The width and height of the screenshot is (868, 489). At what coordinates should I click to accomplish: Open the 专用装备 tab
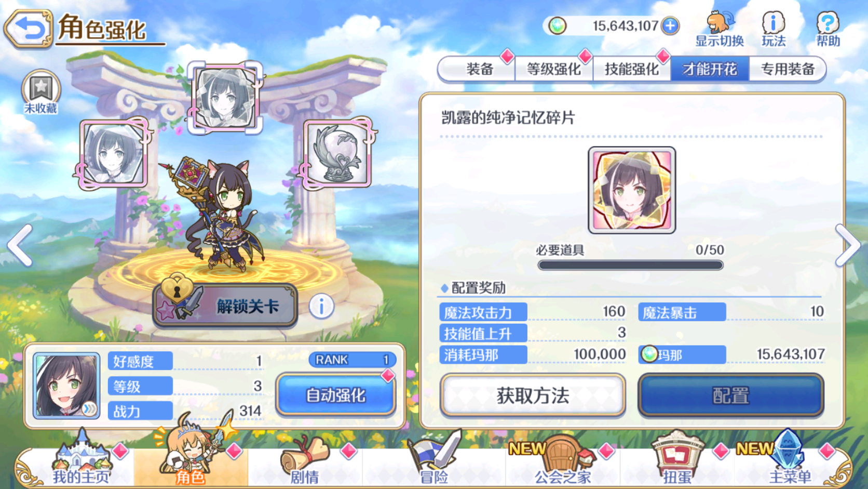click(x=787, y=69)
